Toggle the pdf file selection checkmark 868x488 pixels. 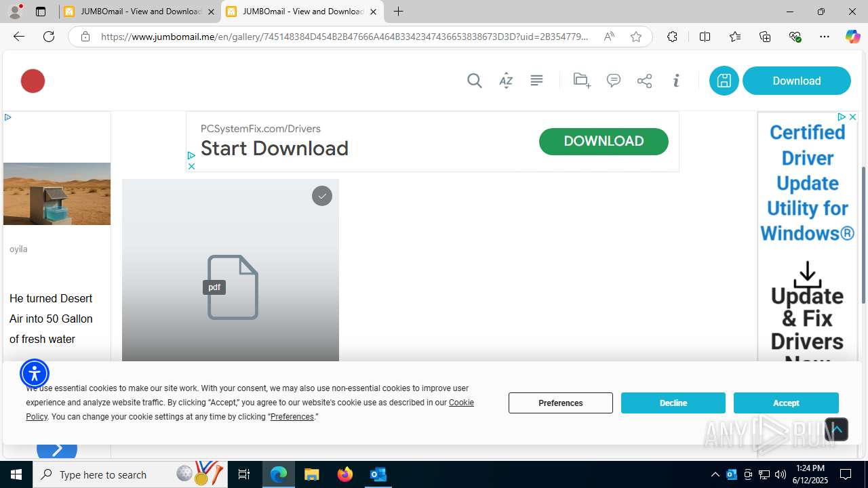coord(322,196)
